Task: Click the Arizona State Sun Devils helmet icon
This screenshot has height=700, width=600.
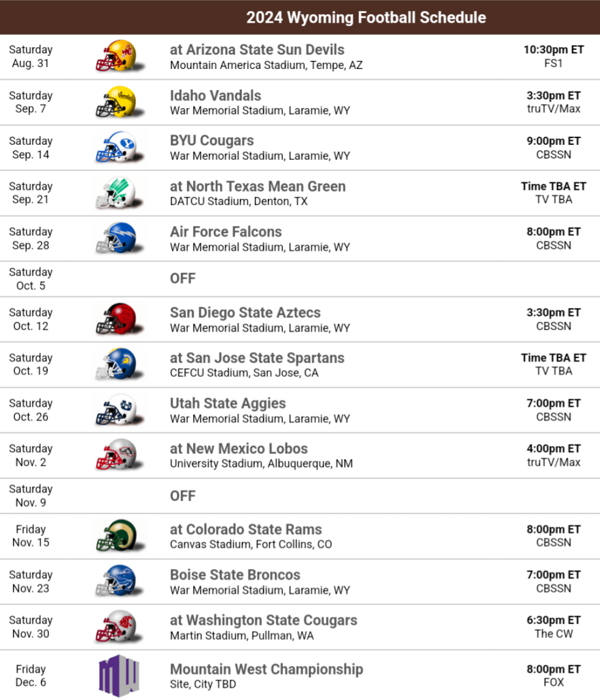Action: (x=116, y=56)
